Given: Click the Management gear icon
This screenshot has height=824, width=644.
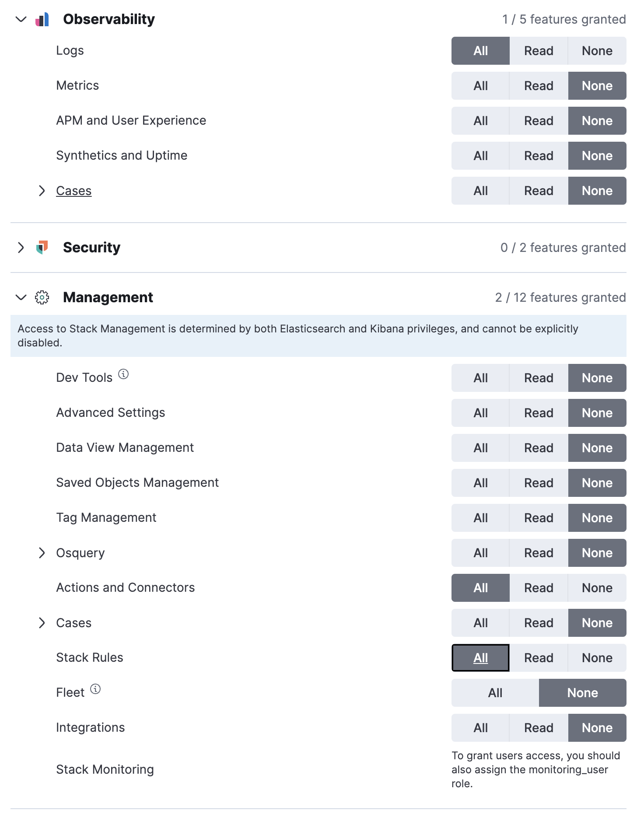Looking at the screenshot, I should point(42,297).
